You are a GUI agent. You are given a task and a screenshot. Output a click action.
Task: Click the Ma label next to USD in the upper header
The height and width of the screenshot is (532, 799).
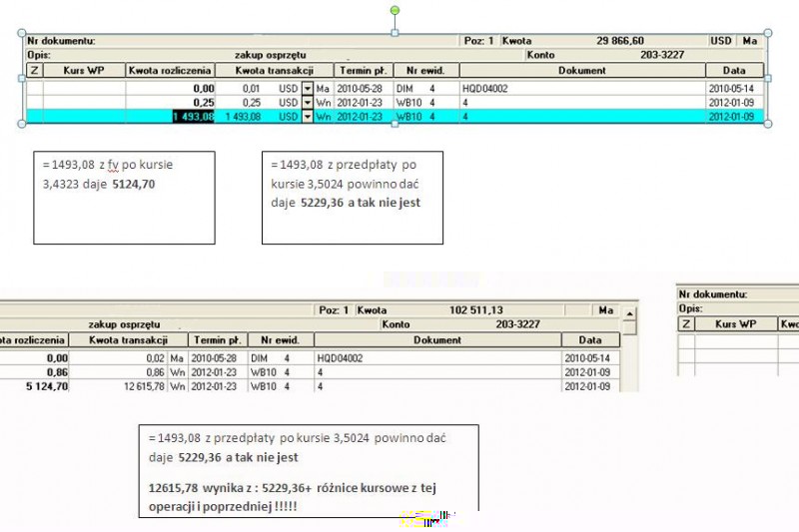(x=750, y=41)
